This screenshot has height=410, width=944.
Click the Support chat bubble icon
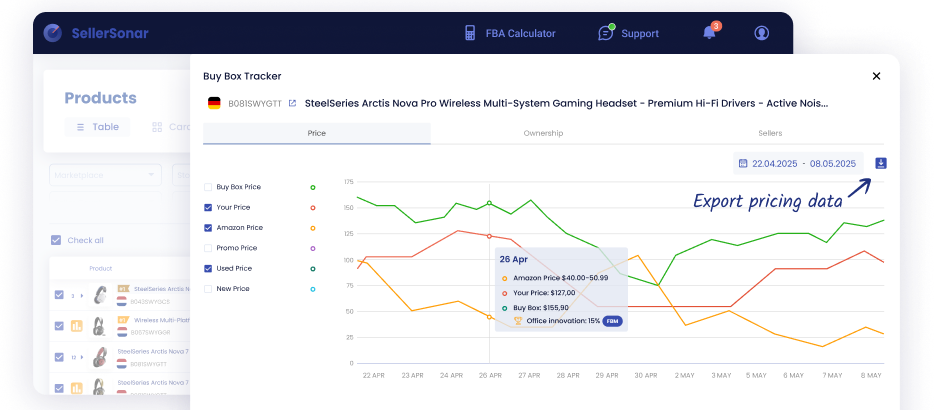coord(606,33)
